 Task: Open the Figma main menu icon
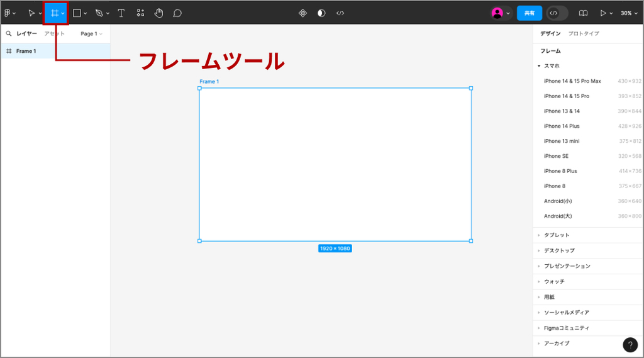pos(8,13)
